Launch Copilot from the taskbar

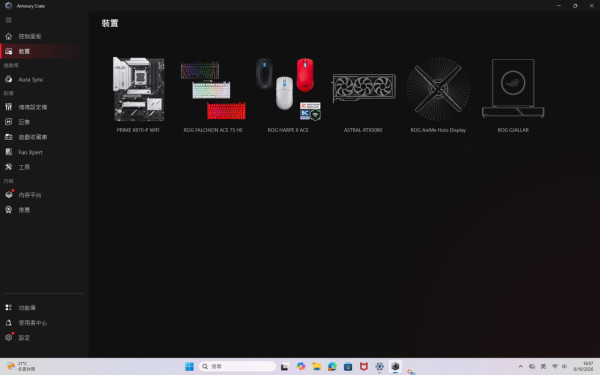point(301,367)
